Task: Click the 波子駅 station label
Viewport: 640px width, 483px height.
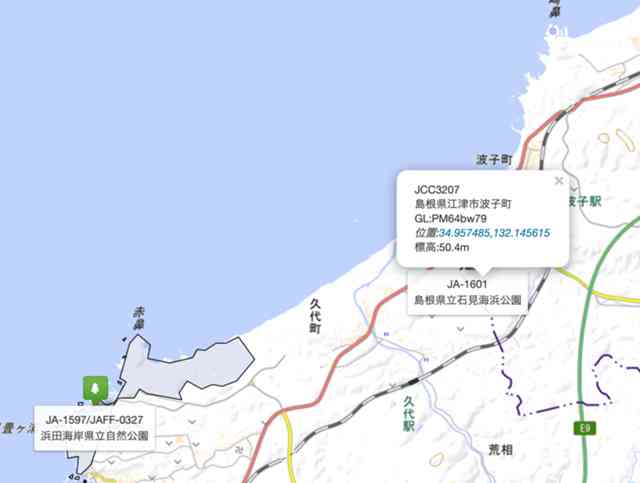Action: point(585,201)
